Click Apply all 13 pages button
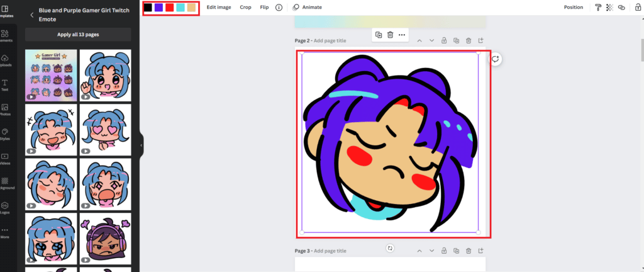The height and width of the screenshot is (272, 644). pos(78,35)
